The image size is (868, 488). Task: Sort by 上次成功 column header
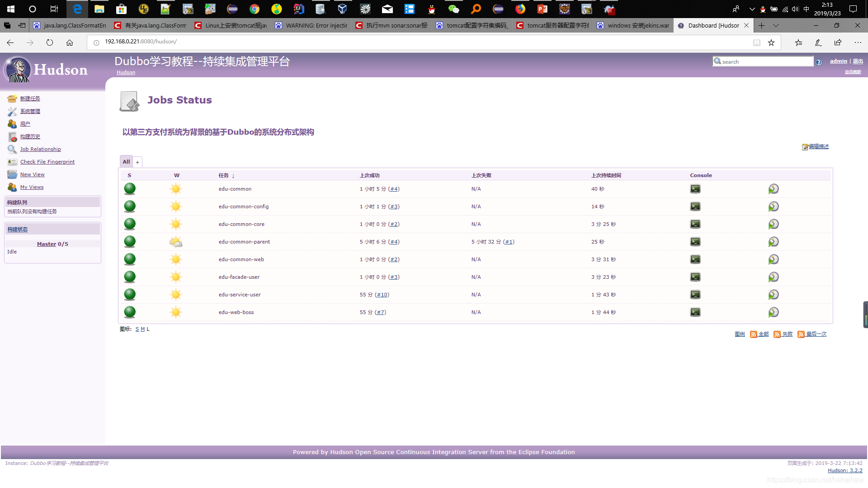click(369, 175)
